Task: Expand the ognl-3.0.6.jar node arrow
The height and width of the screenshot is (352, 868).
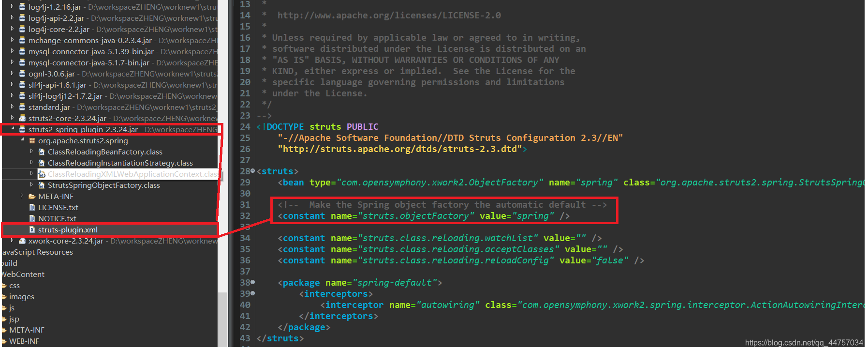Action: click(x=12, y=74)
